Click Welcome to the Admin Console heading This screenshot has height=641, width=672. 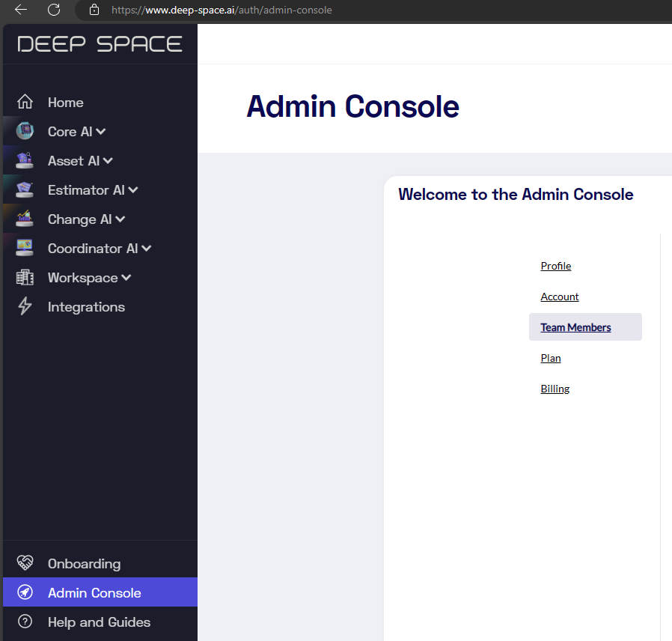516,194
